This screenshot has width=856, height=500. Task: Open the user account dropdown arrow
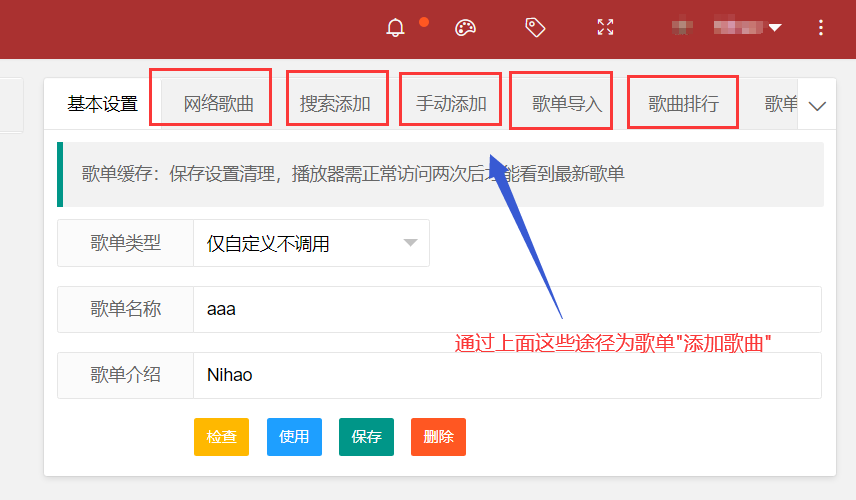pos(774,28)
